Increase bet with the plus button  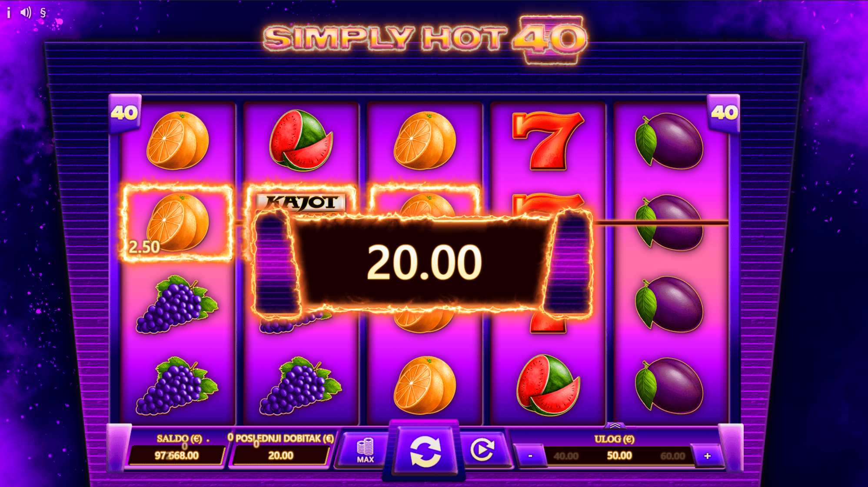coord(708,456)
